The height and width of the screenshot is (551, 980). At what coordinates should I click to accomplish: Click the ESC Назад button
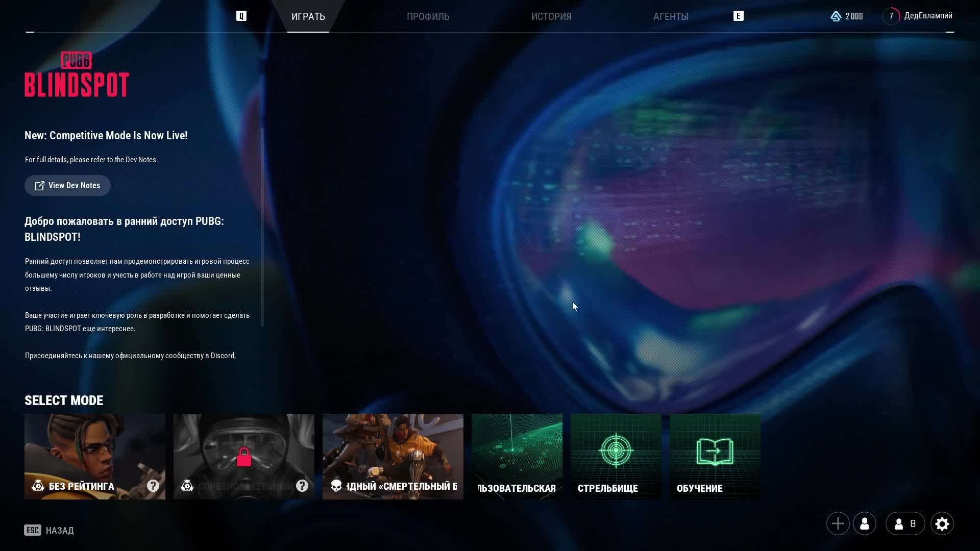coord(49,530)
